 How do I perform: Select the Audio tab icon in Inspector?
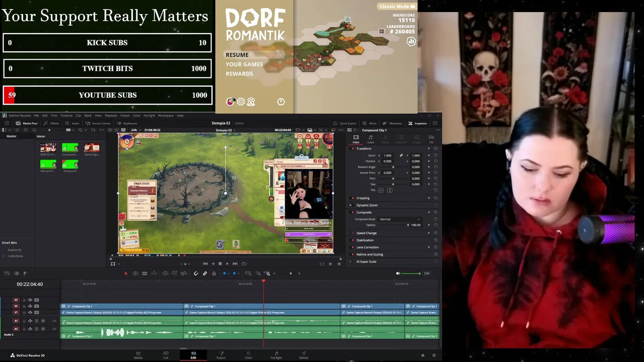[371, 139]
